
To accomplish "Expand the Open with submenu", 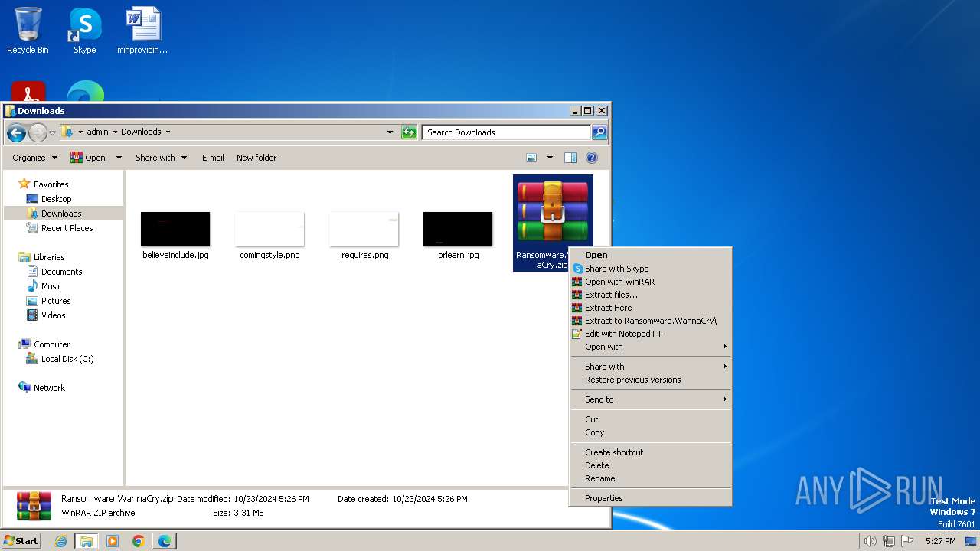I will [x=651, y=347].
